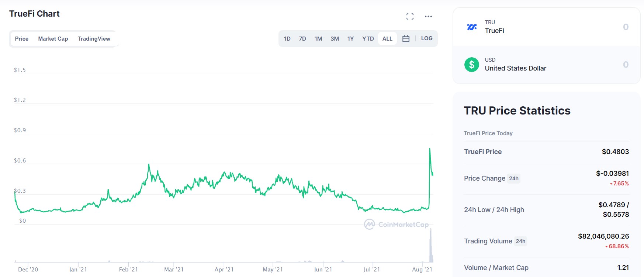Image resolution: width=644 pixels, height=277 pixels.
Task: Click the TrueFi Chart heading
Action: click(34, 14)
